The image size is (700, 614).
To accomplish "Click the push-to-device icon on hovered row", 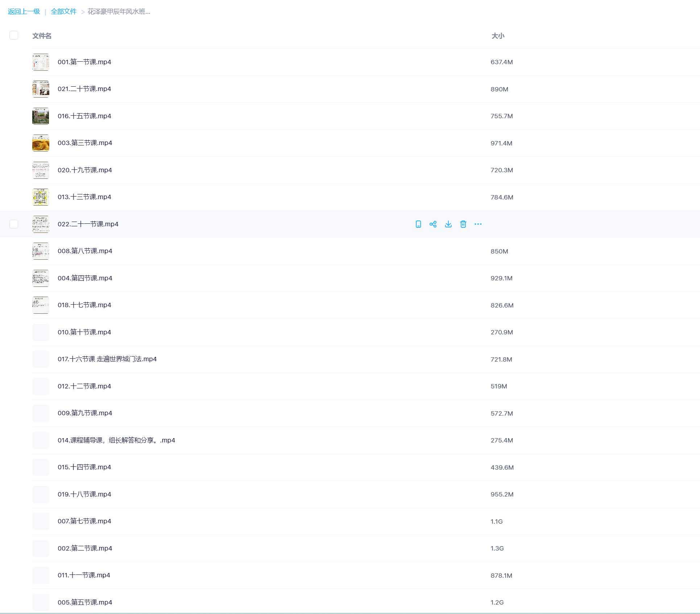I will [418, 224].
